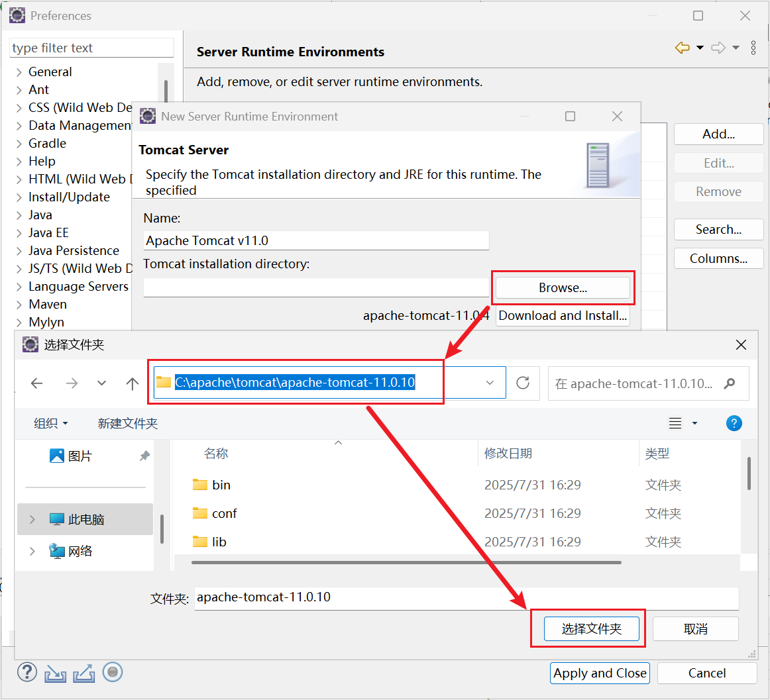Click Cancel in Preferences window
The image size is (770, 700).
coord(707,673)
